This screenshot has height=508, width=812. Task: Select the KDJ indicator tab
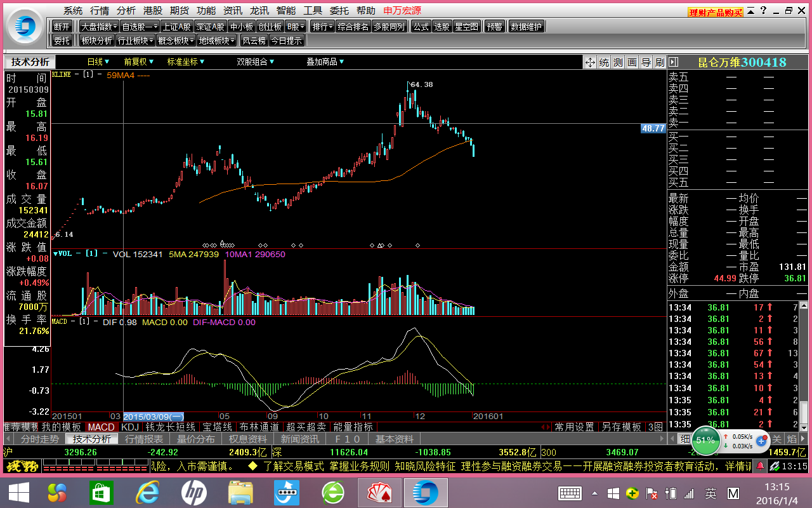[x=129, y=427]
